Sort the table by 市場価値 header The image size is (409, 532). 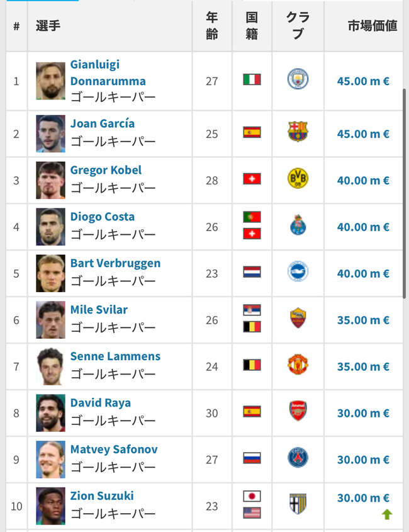373,26
